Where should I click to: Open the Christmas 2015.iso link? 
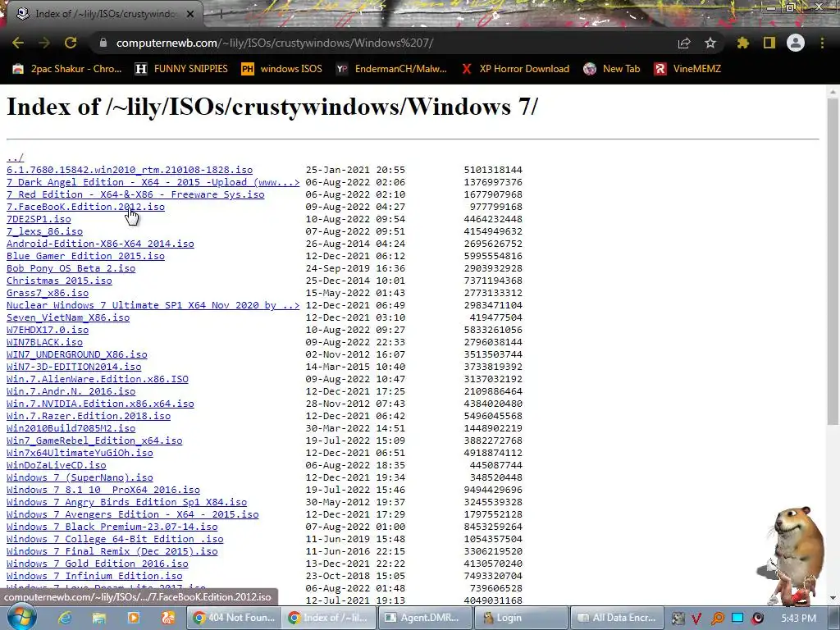click(59, 281)
